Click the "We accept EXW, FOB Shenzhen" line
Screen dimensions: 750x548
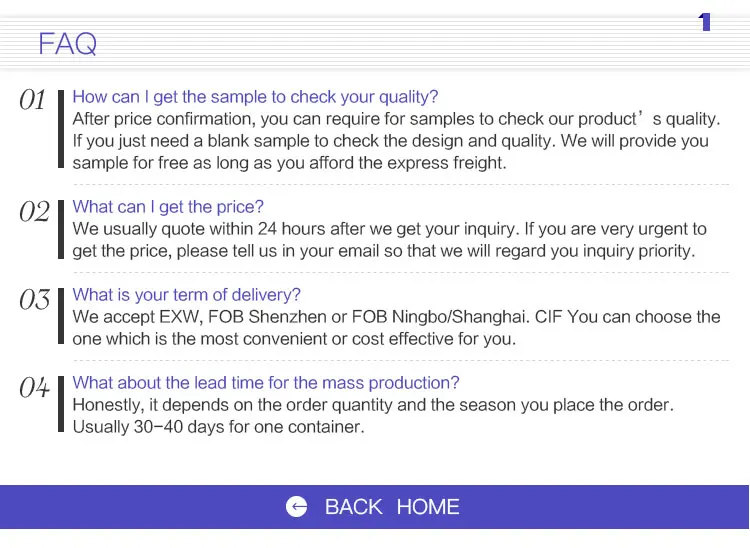point(396,317)
